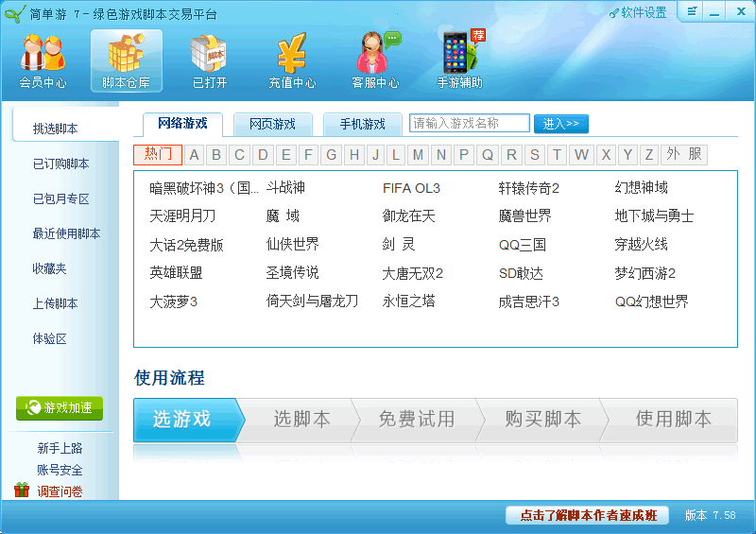Image resolution: width=756 pixels, height=534 pixels.
Task: Click the 点击了解脚本作者速成班 banner button
Action: [587, 515]
